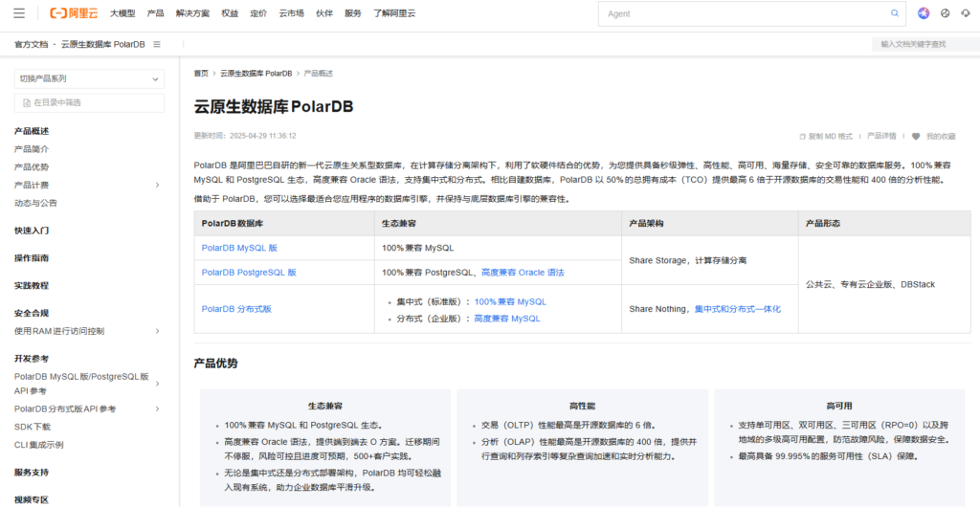Image resolution: width=980 pixels, height=507 pixels.
Task: Select 开发参考 in the sidebar
Action: click(32, 359)
